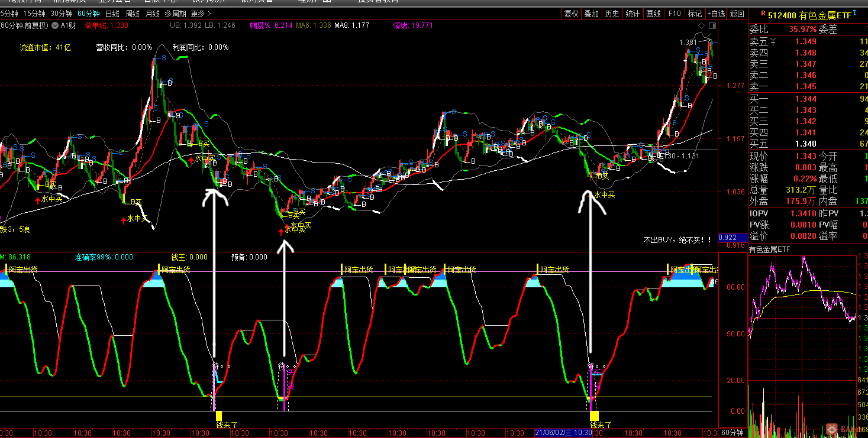The width and height of the screenshot is (868, 438).
Task: Click the T marker after 有色金属ETF
Action: coord(854,12)
